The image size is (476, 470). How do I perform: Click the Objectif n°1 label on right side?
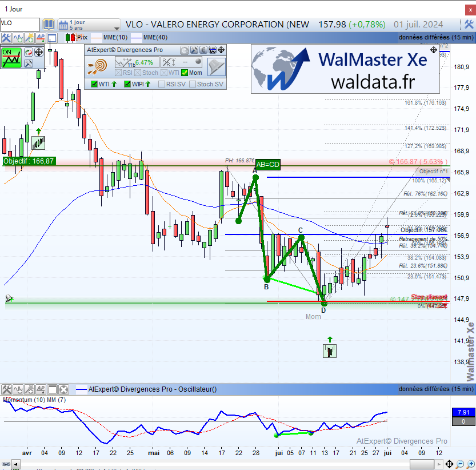[x=433, y=172]
